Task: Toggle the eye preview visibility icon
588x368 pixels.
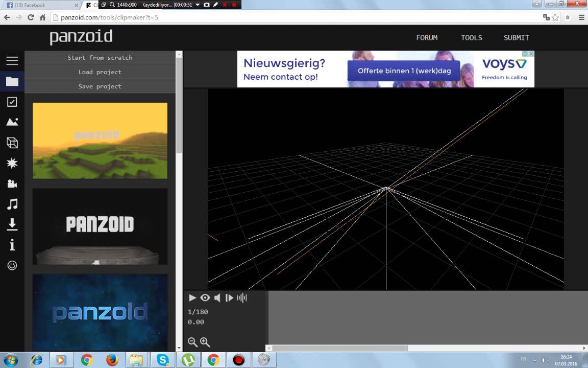Action: tap(205, 298)
